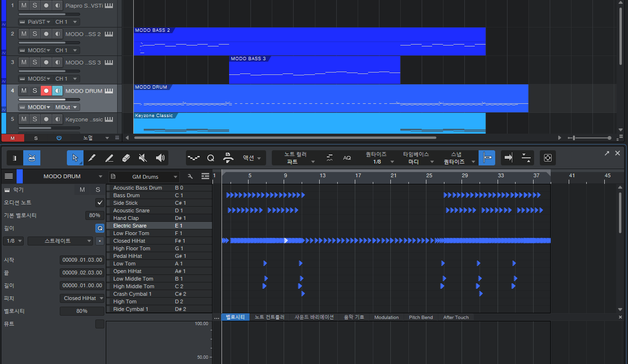Open MODO DRUM instrument keyboard icon

tap(109, 91)
